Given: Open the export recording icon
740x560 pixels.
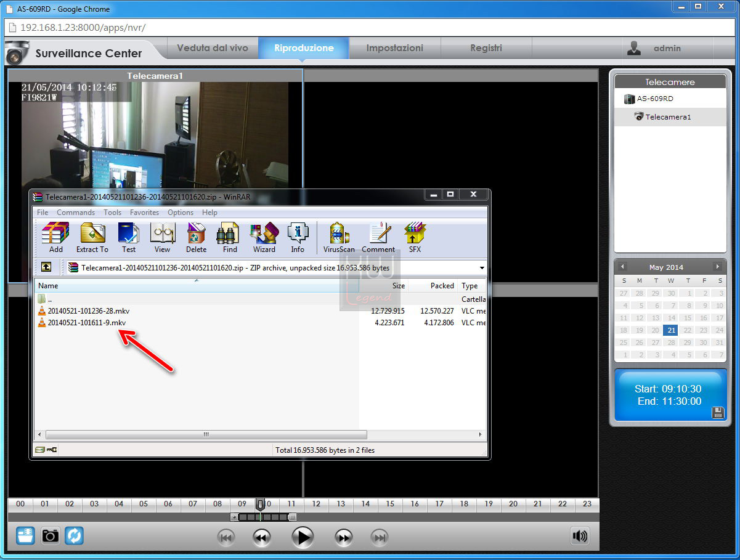Looking at the screenshot, I should [25, 535].
